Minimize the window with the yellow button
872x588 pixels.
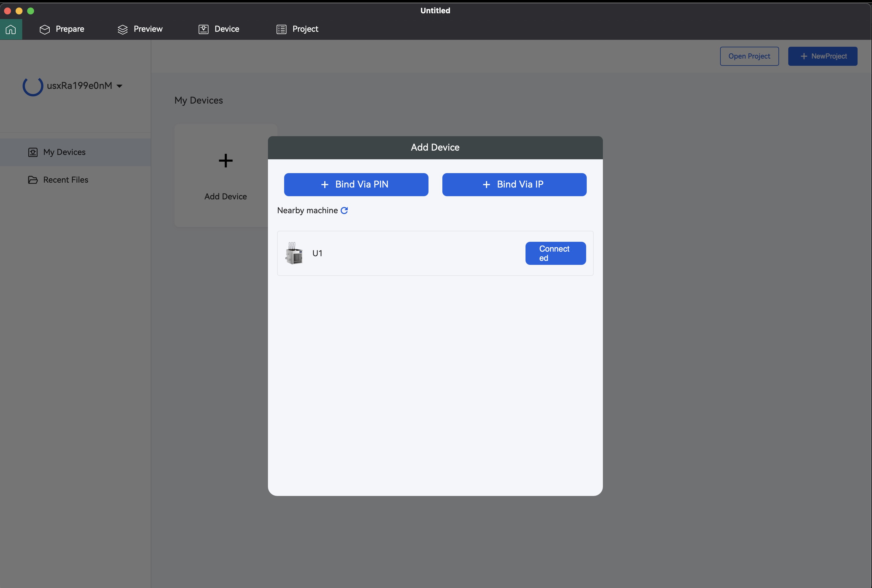[19, 11]
